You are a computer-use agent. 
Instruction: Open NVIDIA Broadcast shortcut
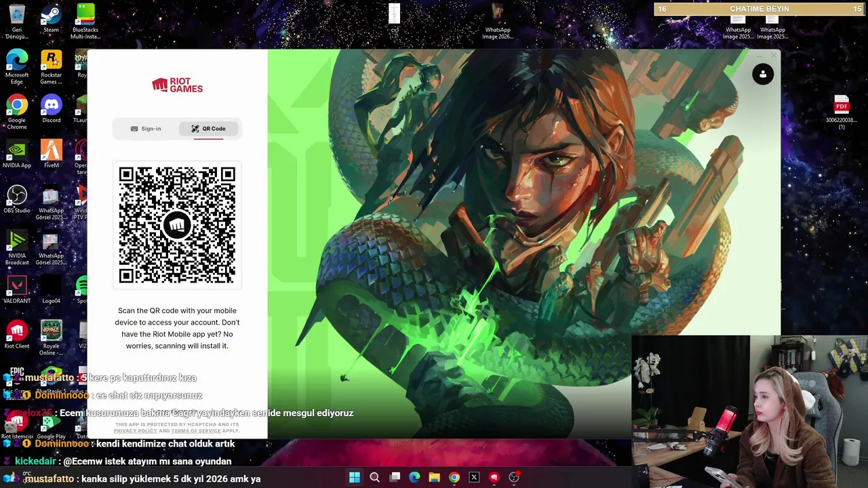coord(17,248)
